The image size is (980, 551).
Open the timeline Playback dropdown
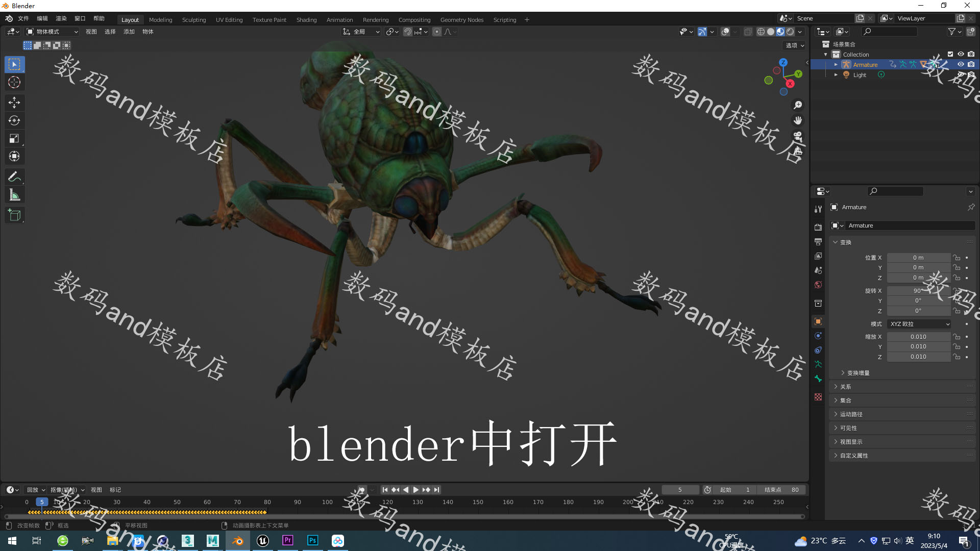36,490
